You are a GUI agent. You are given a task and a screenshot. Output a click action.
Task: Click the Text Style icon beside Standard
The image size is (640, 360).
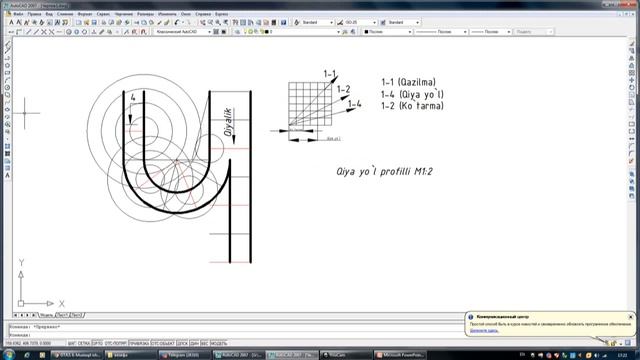point(297,22)
